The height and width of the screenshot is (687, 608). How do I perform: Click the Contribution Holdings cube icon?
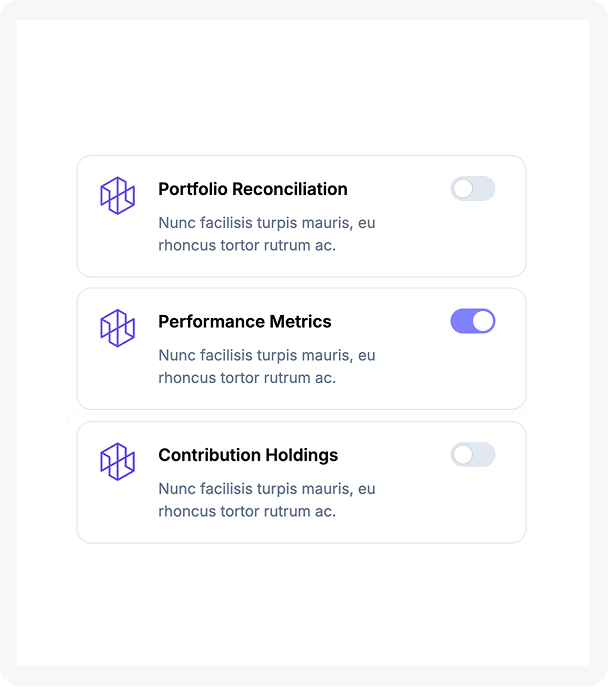[117, 461]
